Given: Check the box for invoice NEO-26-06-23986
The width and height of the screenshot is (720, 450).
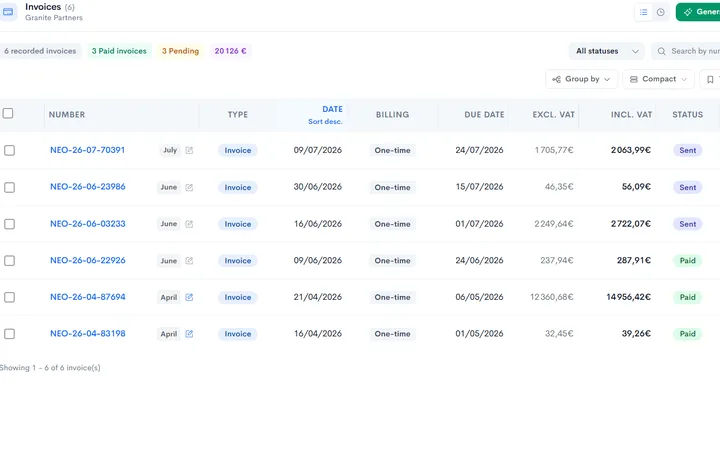Looking at the screenshot, I should 9,187.
